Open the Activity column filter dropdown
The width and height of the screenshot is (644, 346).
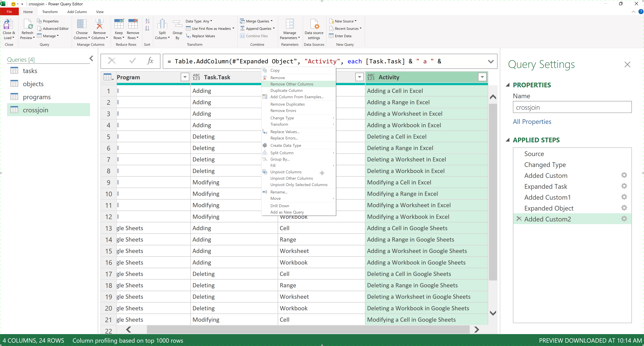point(482,77)
